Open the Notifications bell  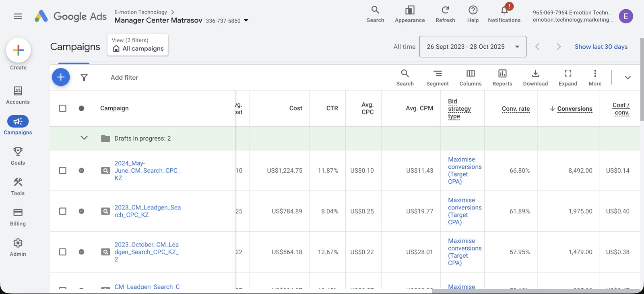504,14
